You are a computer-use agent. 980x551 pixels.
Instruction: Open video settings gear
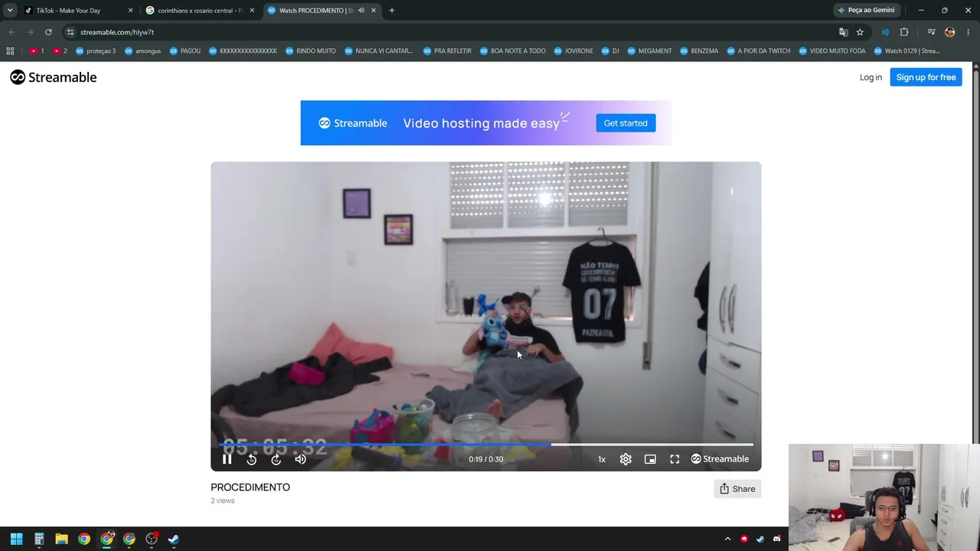click(x=626, y=459)
